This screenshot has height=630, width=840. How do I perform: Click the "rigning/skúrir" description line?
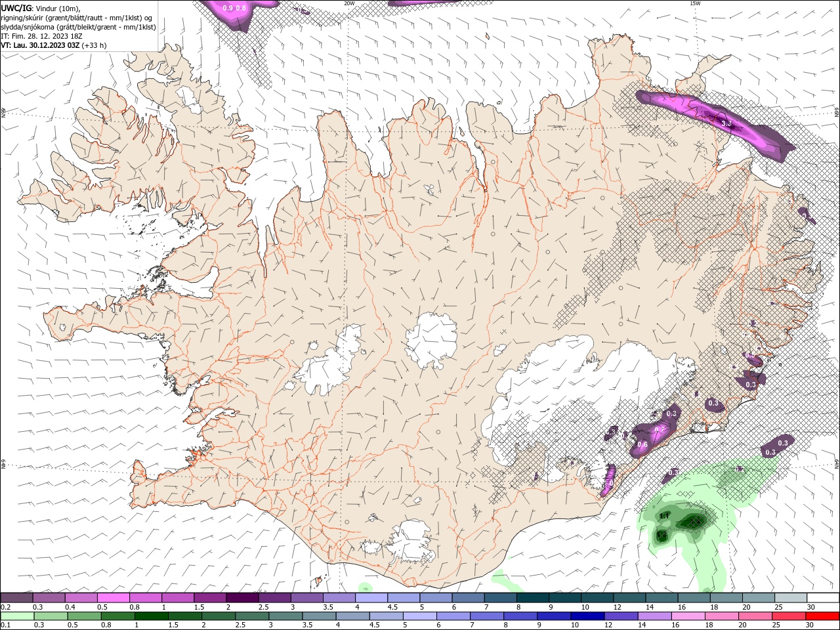[77, 18]
